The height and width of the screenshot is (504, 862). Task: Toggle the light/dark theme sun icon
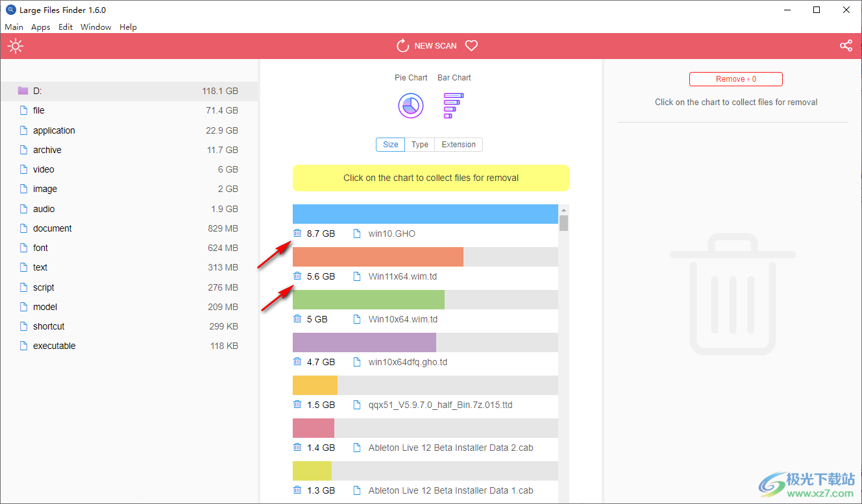pyautogui.click(x=16, y=46)
